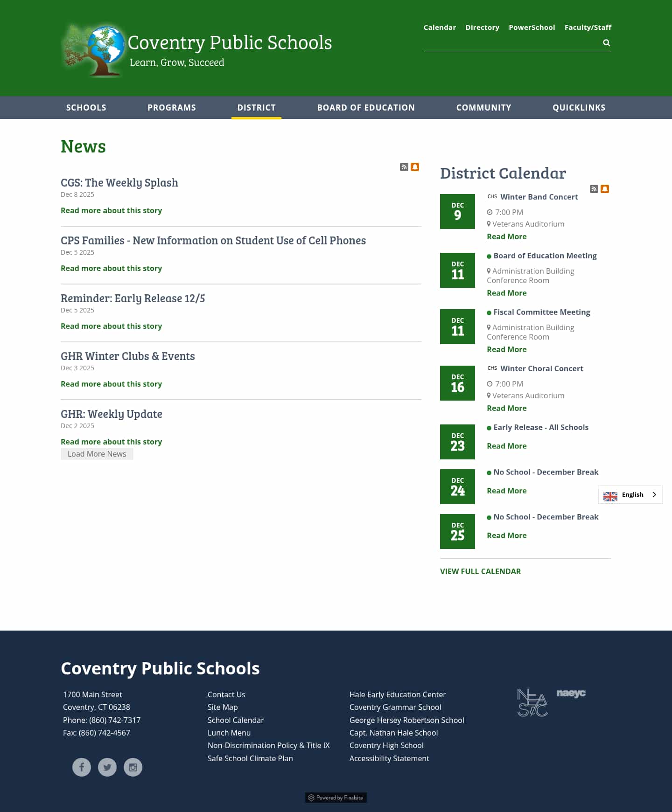Open the Schools menu
The width and height of the screenshot is (672, 812).
tap(86, 108)
